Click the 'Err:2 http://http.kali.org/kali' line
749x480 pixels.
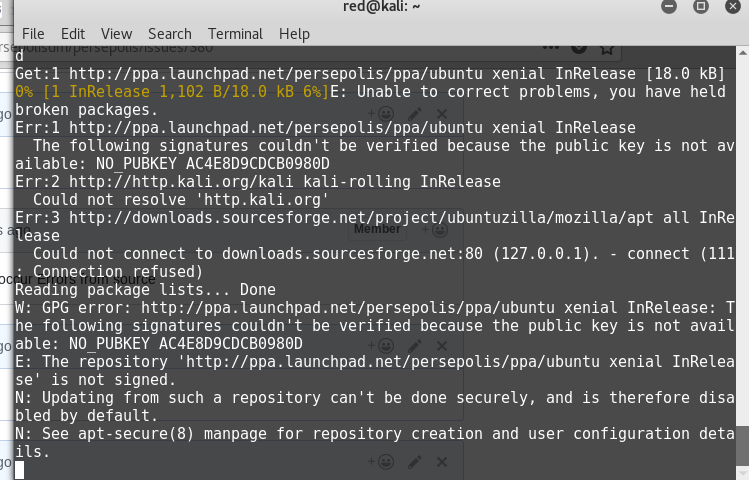(x=257, y=181)
